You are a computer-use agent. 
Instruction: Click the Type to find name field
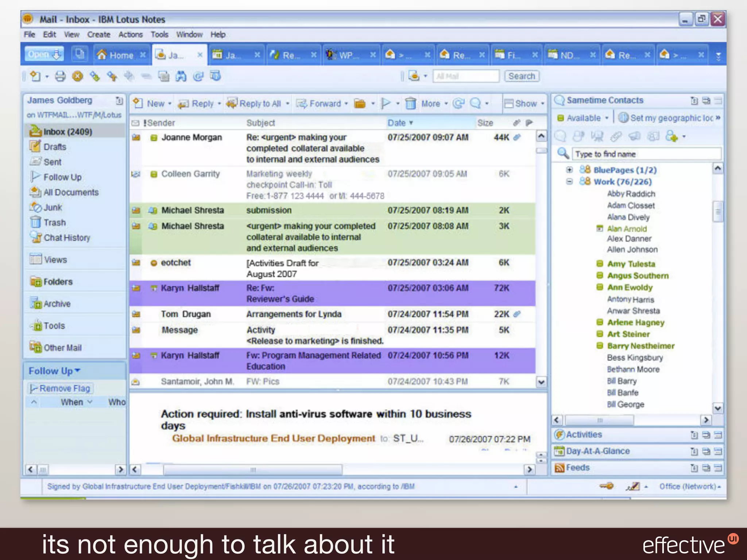point(646,154)
